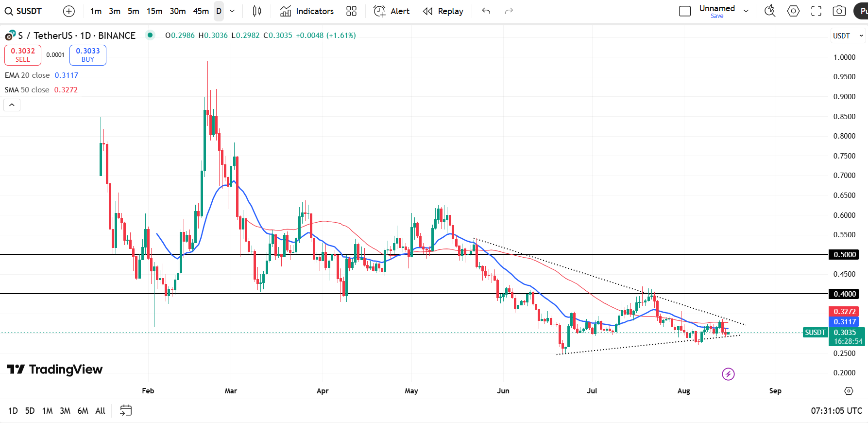Image resolution: width=868 pixels, height=423 pixels.
Task: Open chart settings hexagon icon
Action: click(793, 11)
